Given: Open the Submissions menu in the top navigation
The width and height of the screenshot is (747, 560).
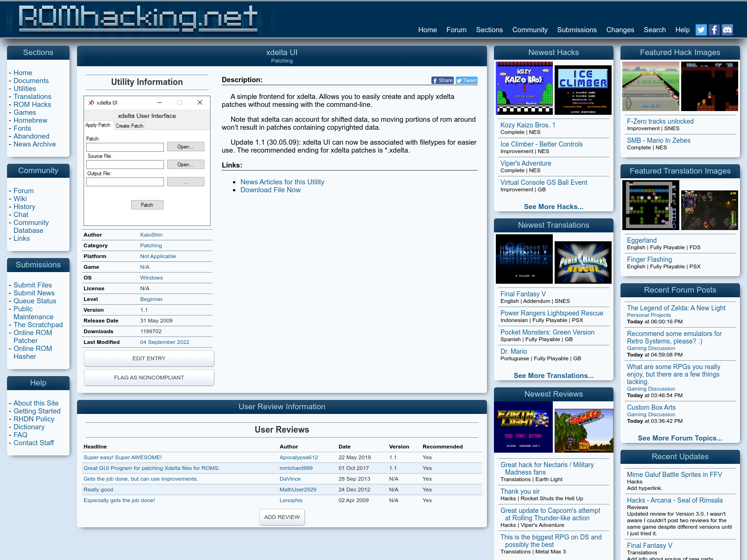Looking at the screenshot, I should tap(577, 30).
